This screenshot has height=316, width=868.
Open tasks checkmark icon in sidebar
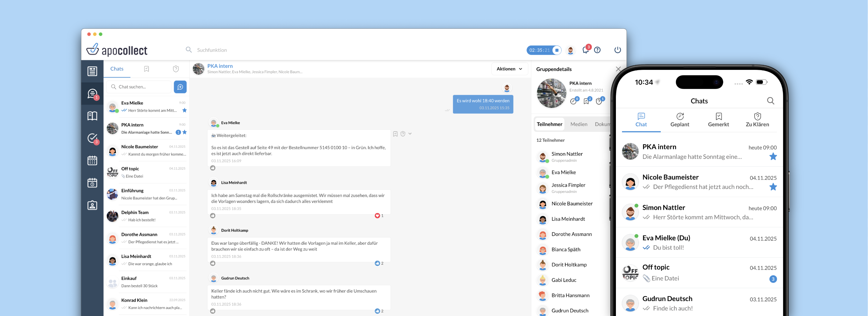click(x=92, y=138)
